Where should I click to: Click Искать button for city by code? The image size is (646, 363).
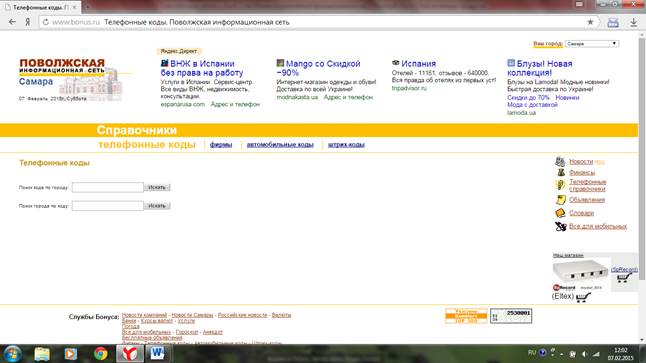157,206
